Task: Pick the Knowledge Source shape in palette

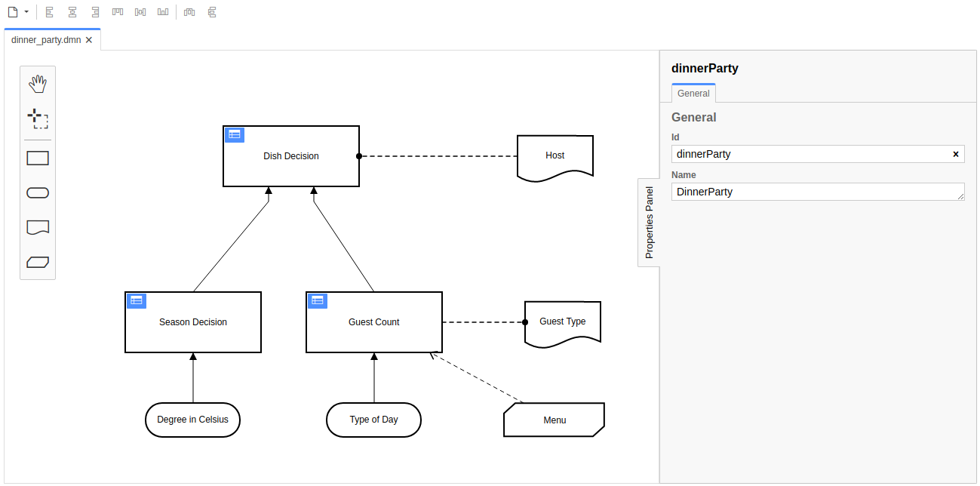Action: click(x=38, y=227)
